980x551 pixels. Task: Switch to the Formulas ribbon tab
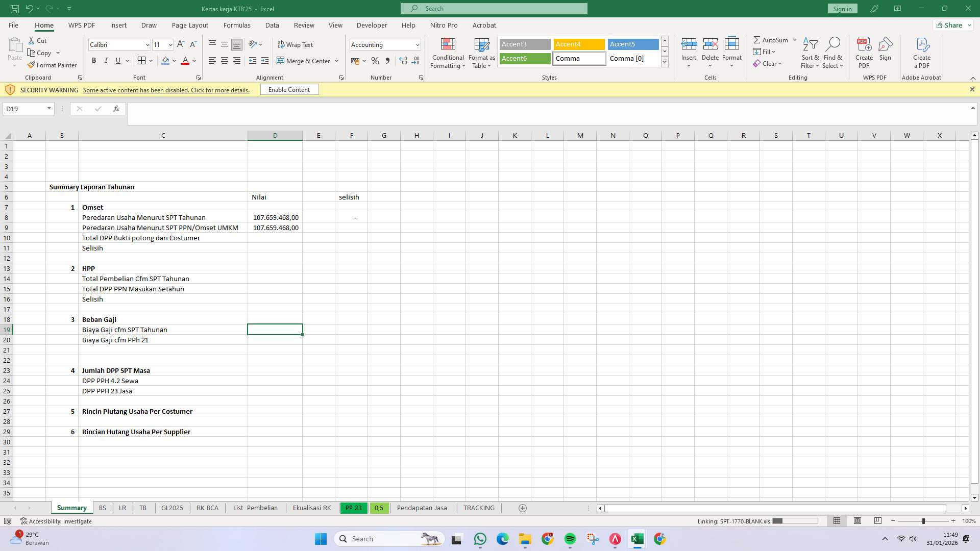tap(237, 25)
